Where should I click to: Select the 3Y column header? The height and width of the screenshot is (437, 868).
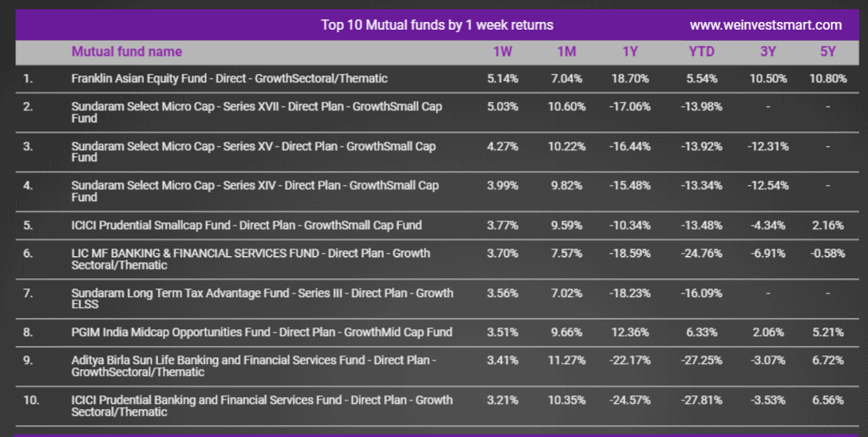768,52
